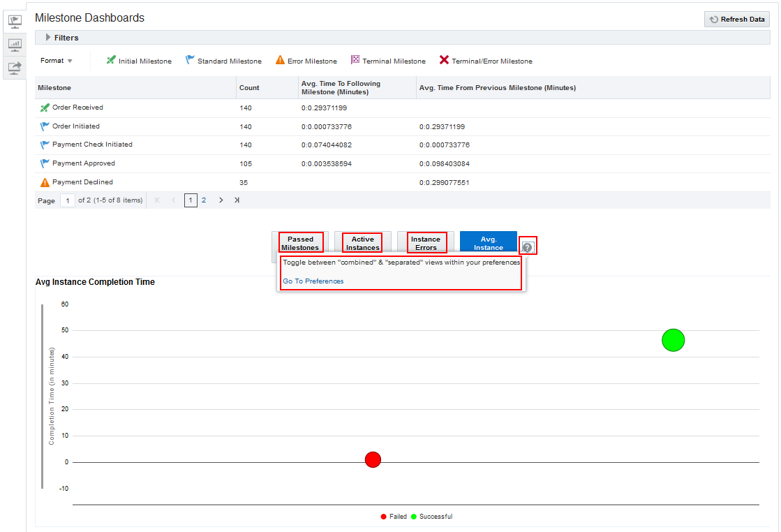This screenshot has height=532, width=781.
Task: Click the Initial Milestone legend icon
Action: pyautogui.click(x=110, y=60)
